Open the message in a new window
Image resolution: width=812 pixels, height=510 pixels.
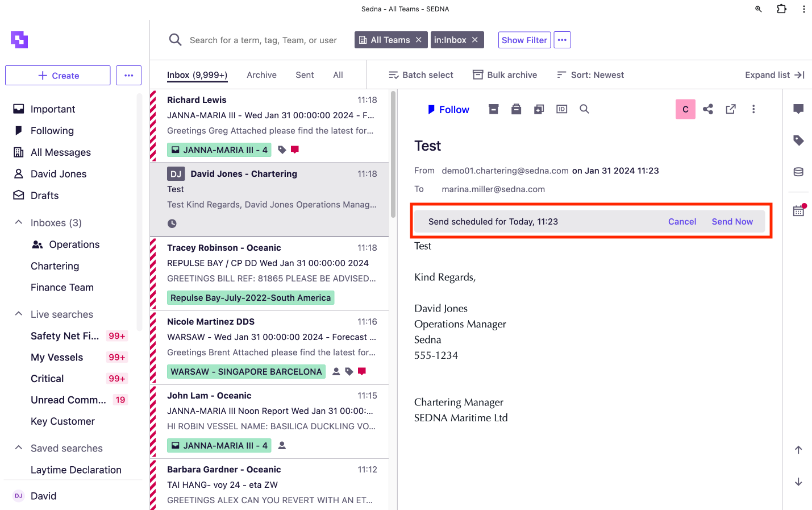pos(731,109)
